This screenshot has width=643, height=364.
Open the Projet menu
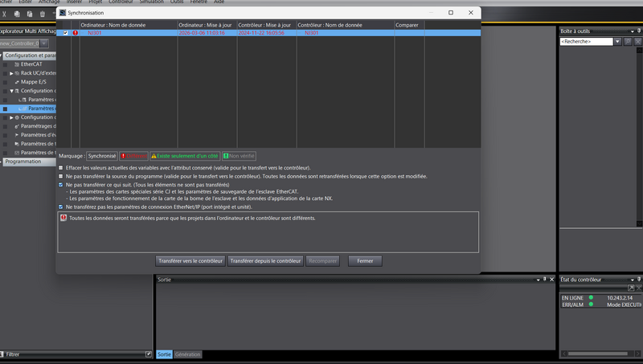[94, 2]
